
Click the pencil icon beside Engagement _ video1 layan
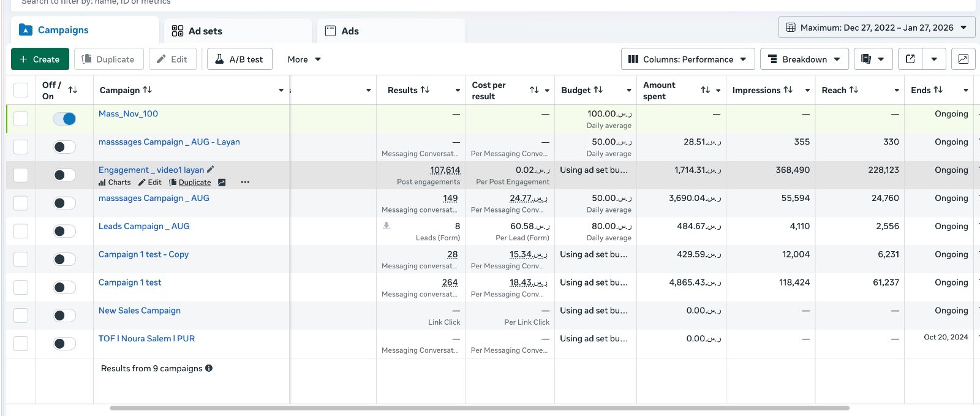click(x=211, y=170)
